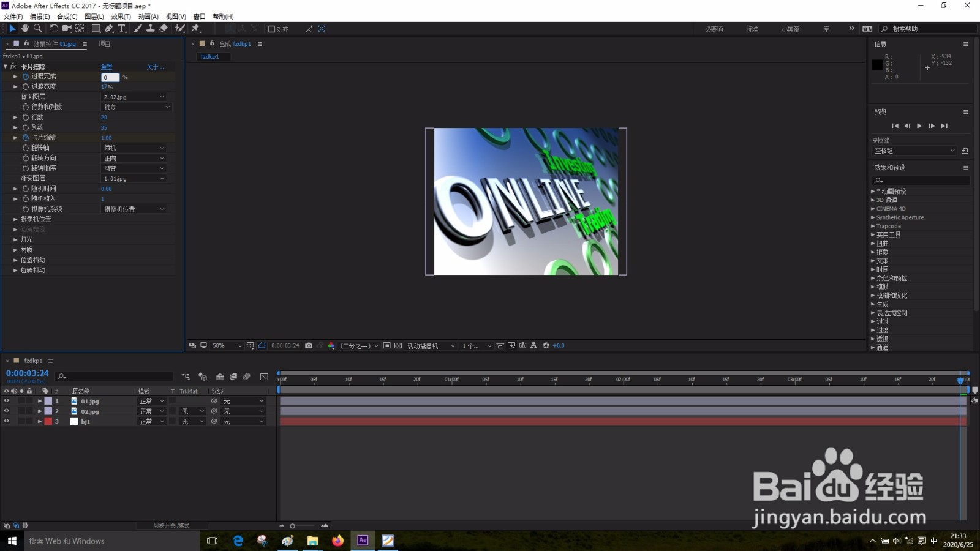Open the Graph Editor in timeline

pyautogui.click(x=264, y=377)
